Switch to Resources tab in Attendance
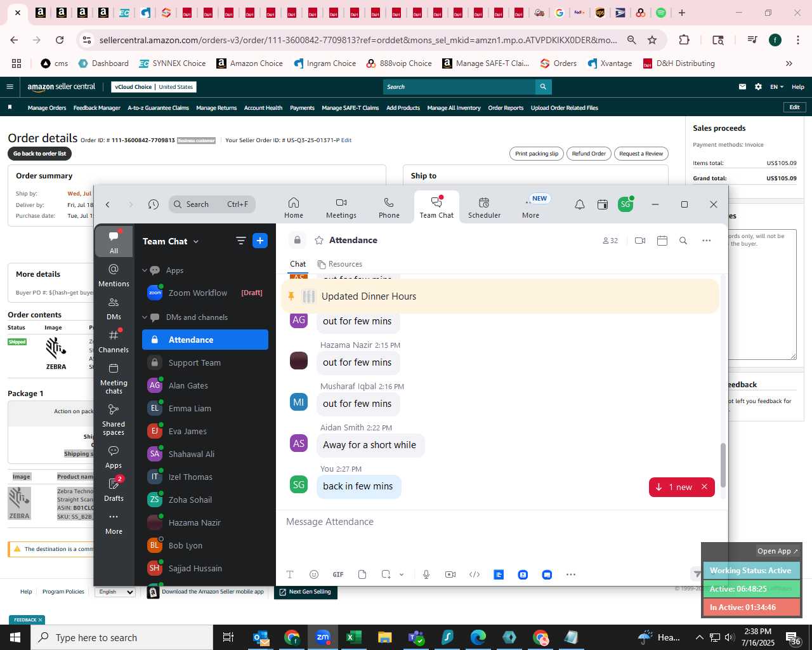 340,264
